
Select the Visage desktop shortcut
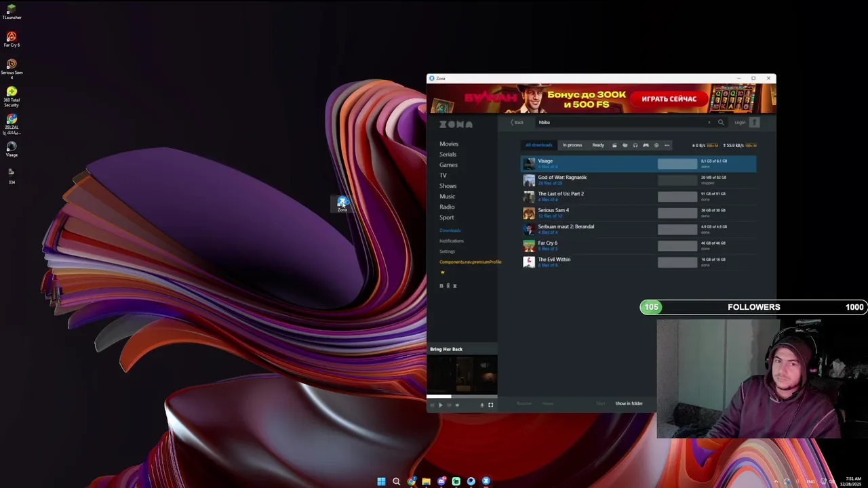(12, 148)
